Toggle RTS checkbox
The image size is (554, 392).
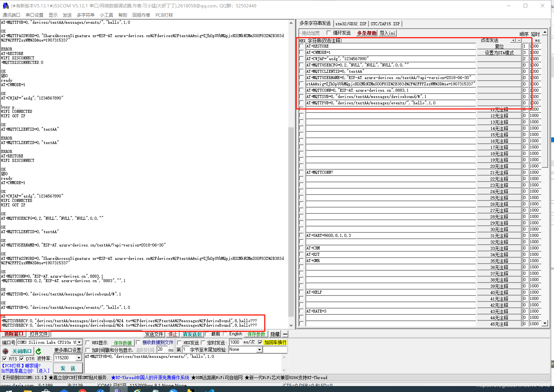tap(4, 359)
